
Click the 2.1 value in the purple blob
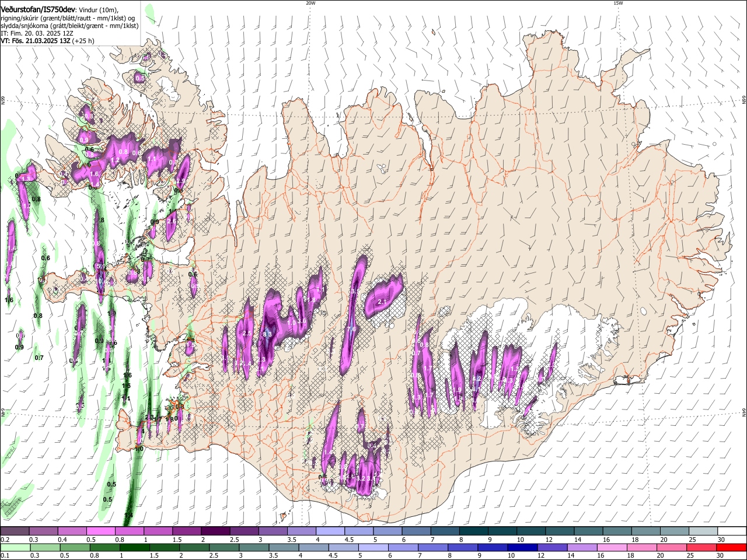click(x=383, y=302)
